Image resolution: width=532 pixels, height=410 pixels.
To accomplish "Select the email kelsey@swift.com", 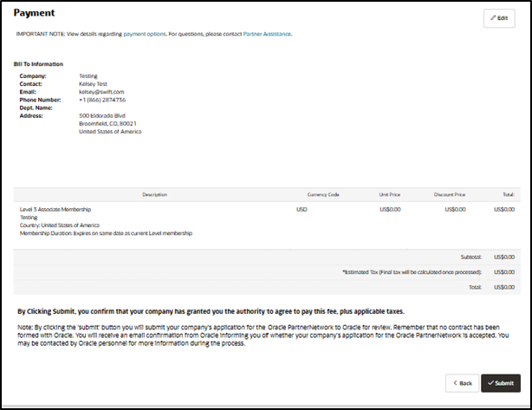I will [101, 92].
